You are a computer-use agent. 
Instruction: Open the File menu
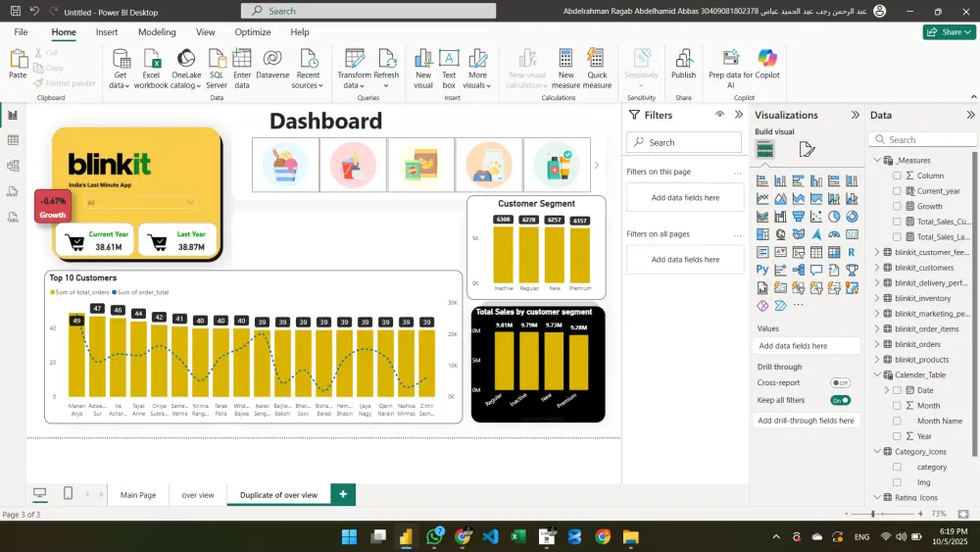pos(21,32)
